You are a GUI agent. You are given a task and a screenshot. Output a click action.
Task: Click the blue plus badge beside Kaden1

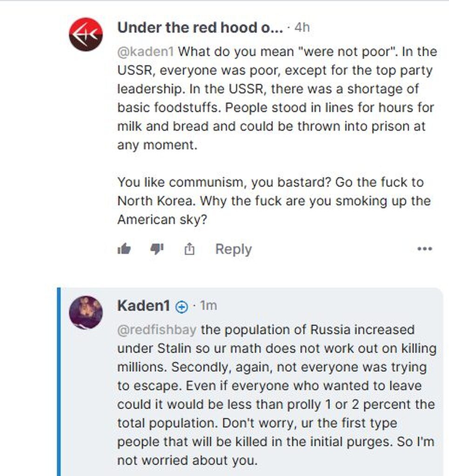click(x=181, y=307)
